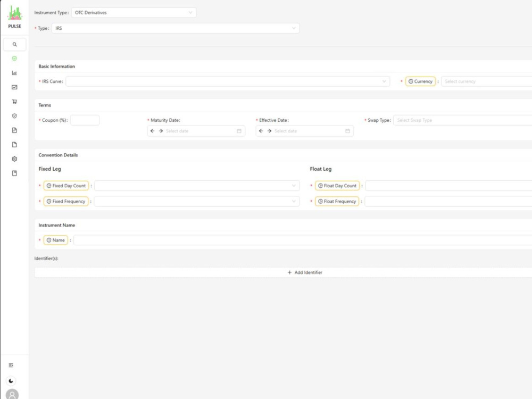The width and height of the screenshot is (532, 399).
Task: Click next arrow in Effective Date
Action: (269, 131)
